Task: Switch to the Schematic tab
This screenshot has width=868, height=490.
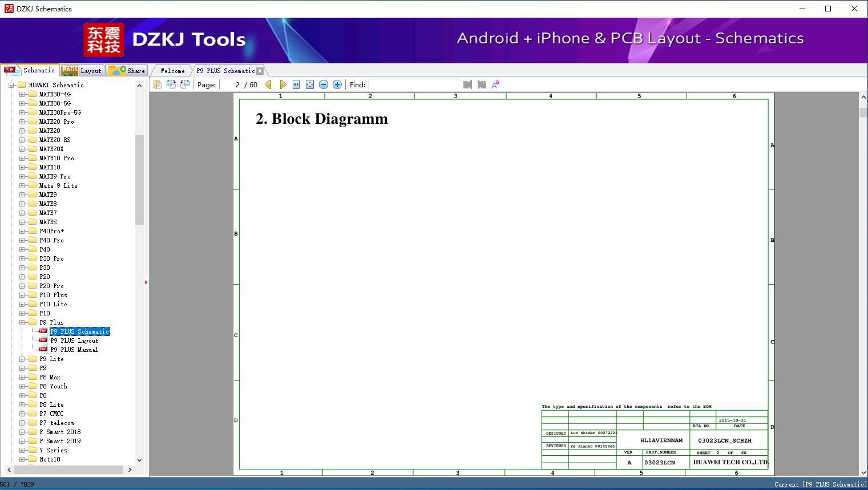Action: (x=29, y=70)
